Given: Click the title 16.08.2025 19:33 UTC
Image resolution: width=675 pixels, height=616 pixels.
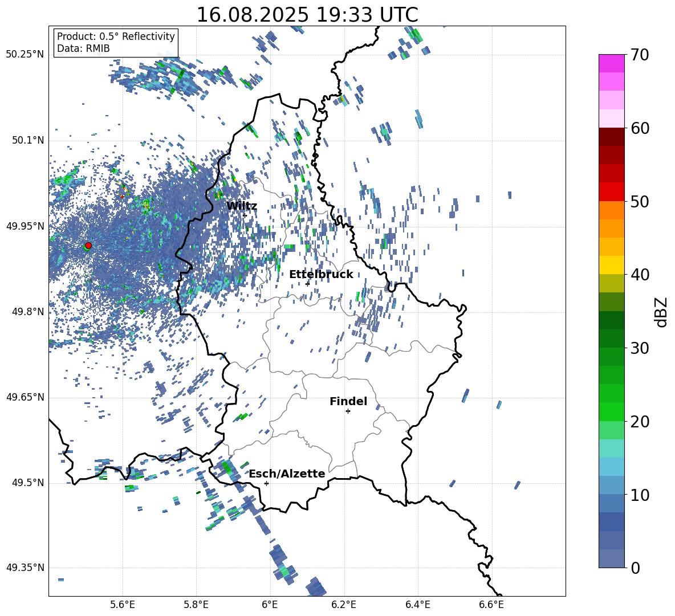Looking at the screenshot, I should (307, 15).
